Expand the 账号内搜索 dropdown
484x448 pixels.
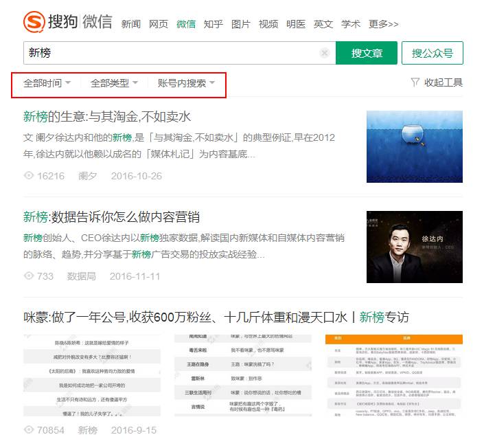pos(186,83)
